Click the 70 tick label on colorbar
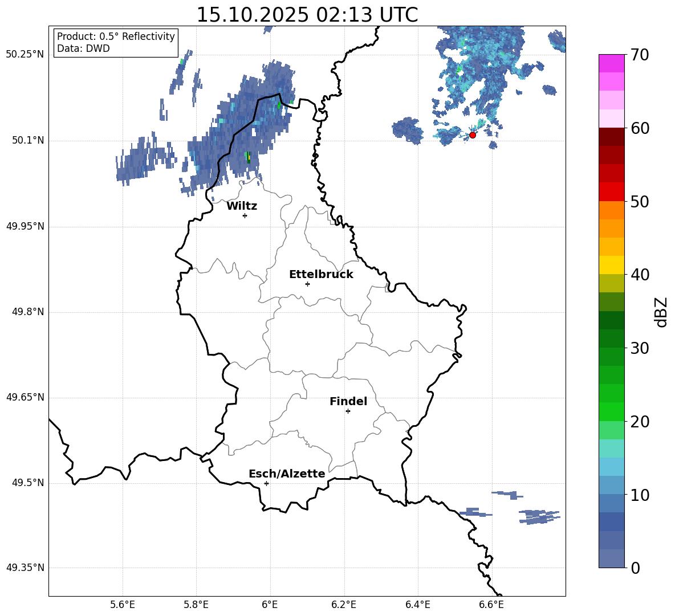The height and width of the screenshot is (616, 675). pyautogui.click(x=640, y=55)
